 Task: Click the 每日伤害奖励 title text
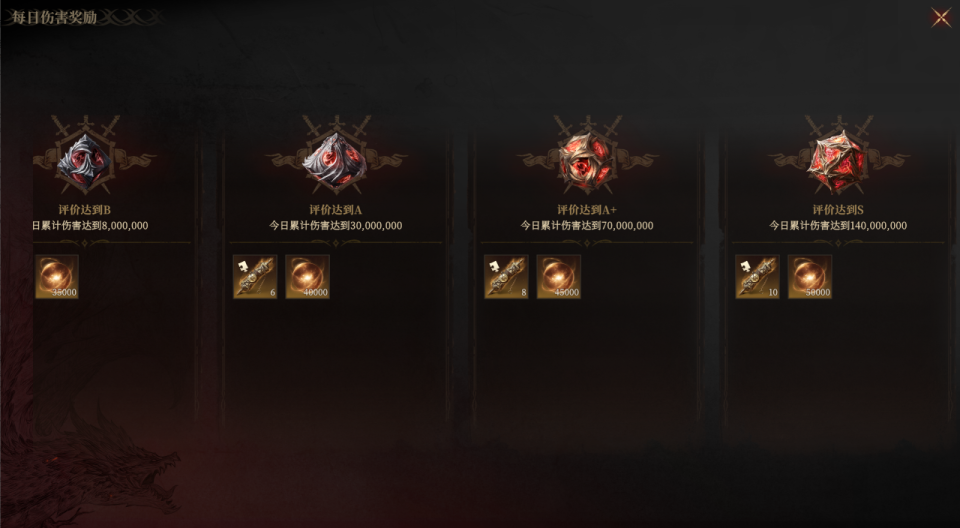click(x=54, y=17)
